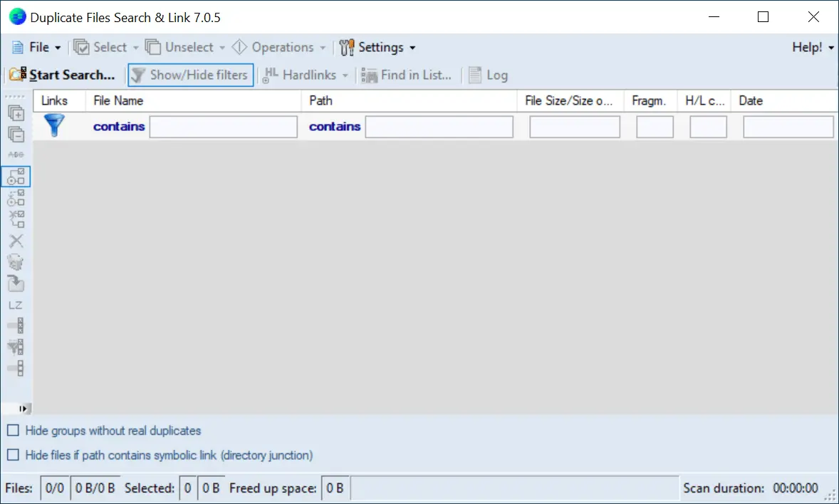Viewport: 839px width, 504px height.
Task: Click the Settings dropdown arrow
Action: (x=412, y=48)
